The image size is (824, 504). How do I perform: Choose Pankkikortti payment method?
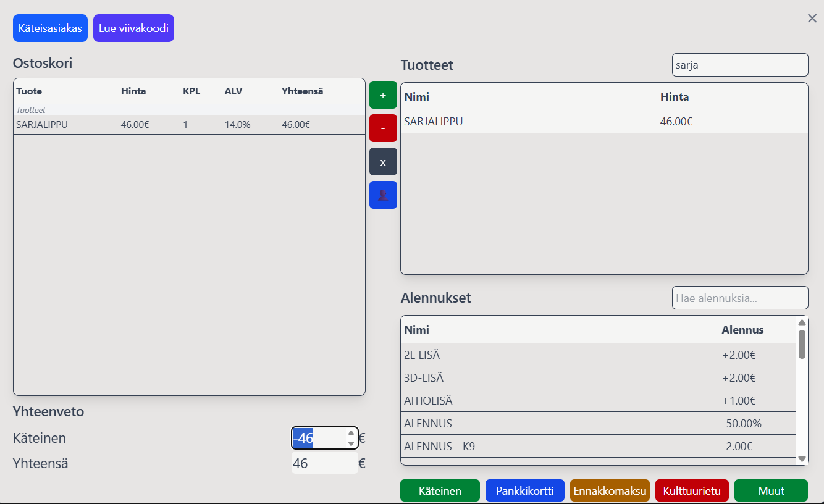click(x=524, y=491)
